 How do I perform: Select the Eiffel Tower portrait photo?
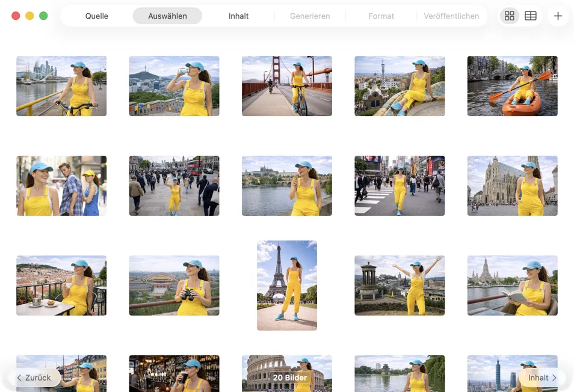pos(287,286)
